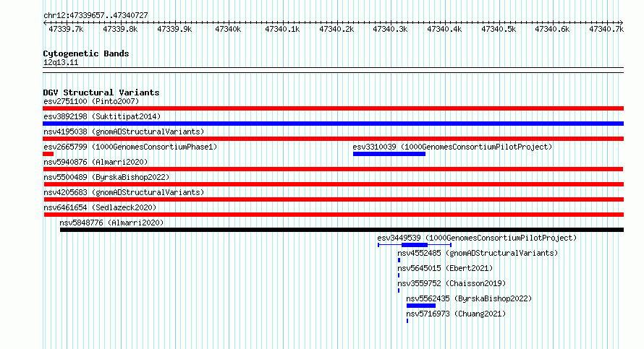Click the 47340k ruler position

pyautogui.click(x=228, y=29)
